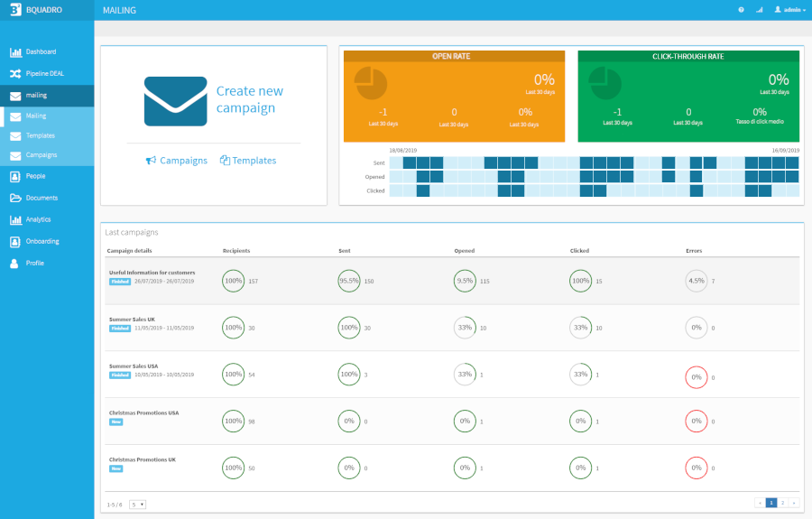The height and width of the screenshot is (519, 812).
Task: Click the Sent row label in heatmap
Action: click(x=379, y=163)
